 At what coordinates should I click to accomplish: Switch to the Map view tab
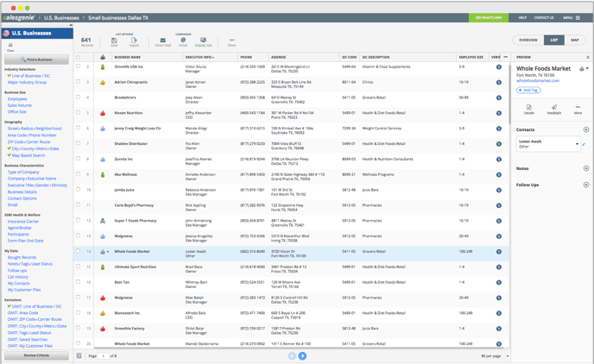(575, 40)
